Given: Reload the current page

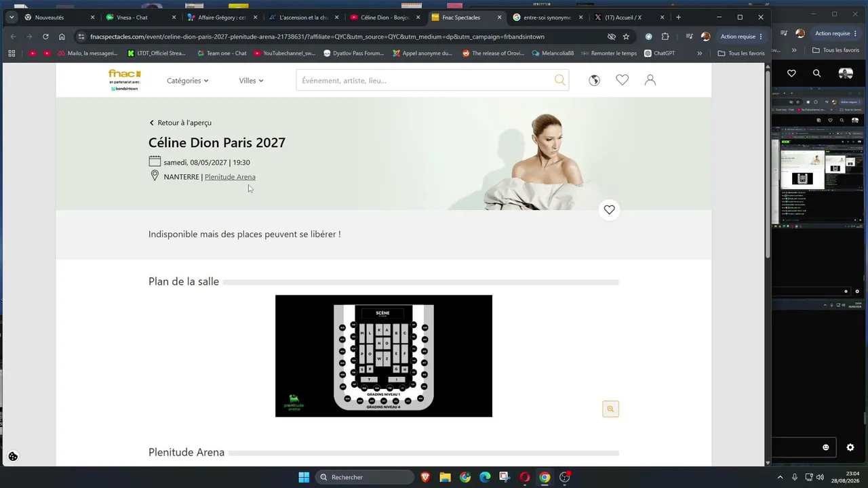Looking at the screenshot, I should coord(45,37).
